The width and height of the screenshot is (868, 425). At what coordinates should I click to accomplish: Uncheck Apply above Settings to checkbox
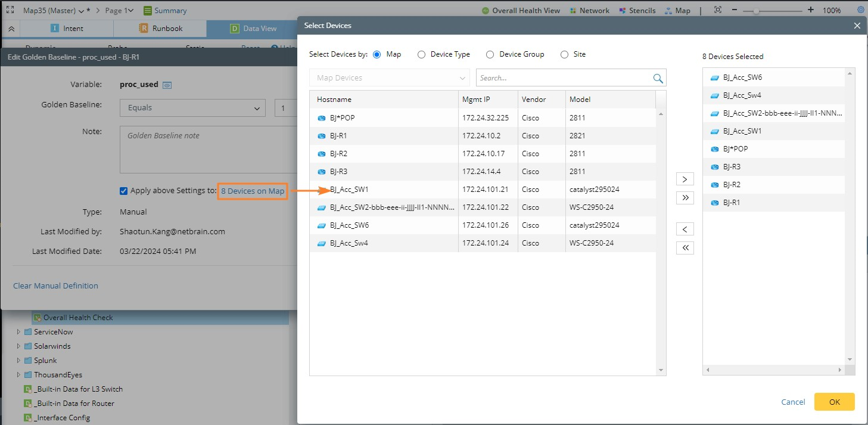pos(124,191)
